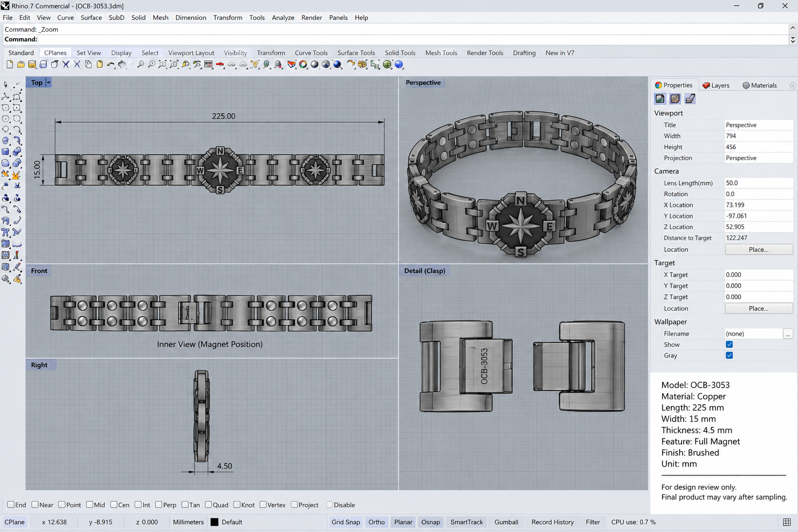798x532 pixels.
Task: Click the command history scroll-up arrow
Action: point(793,27)
